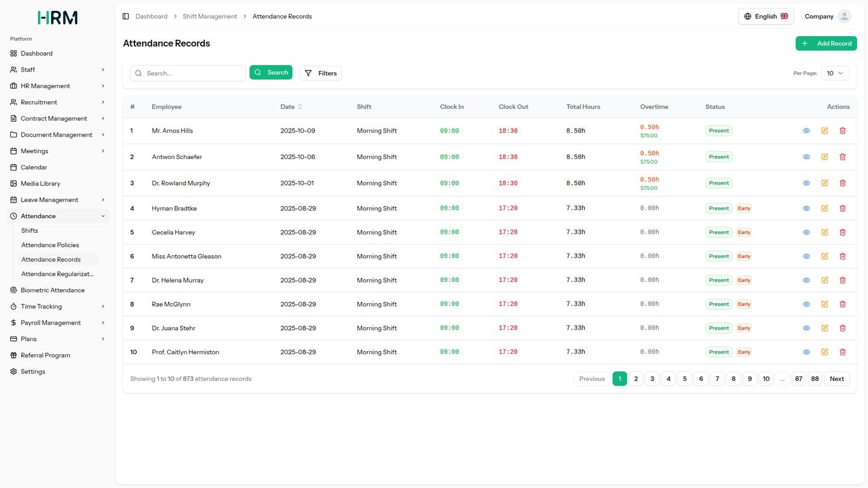The width and height of the screenshot is (868, 488).
Task: Jump to page 88
Action: pos(815,379)
